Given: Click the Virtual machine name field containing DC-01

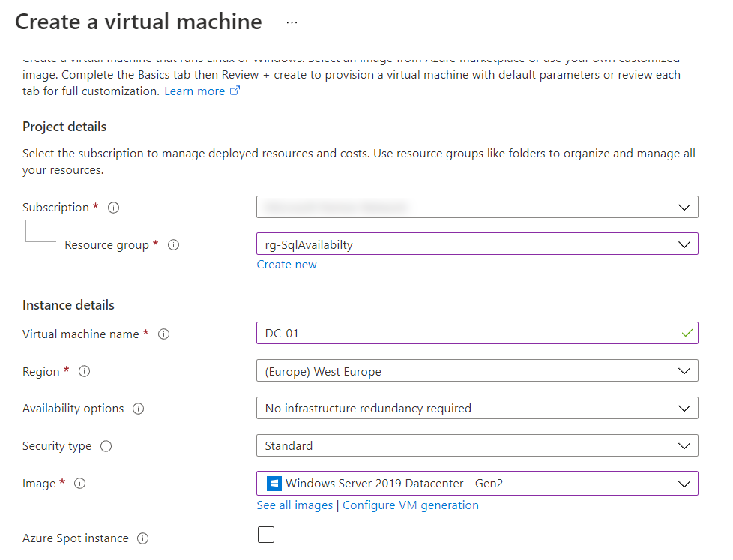Looking at the screenshot, I should pos(465,333).
